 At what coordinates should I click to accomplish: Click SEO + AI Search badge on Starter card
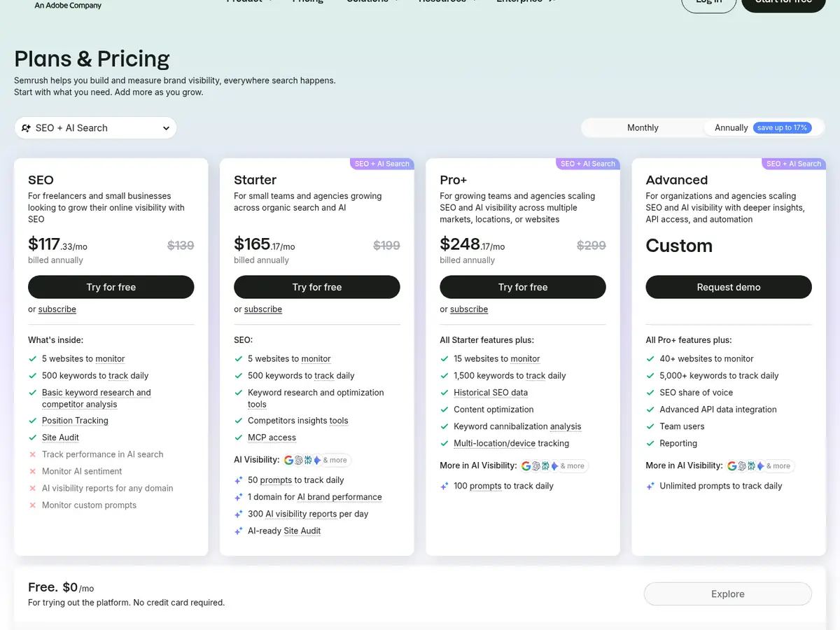click(x=381, y=164)
